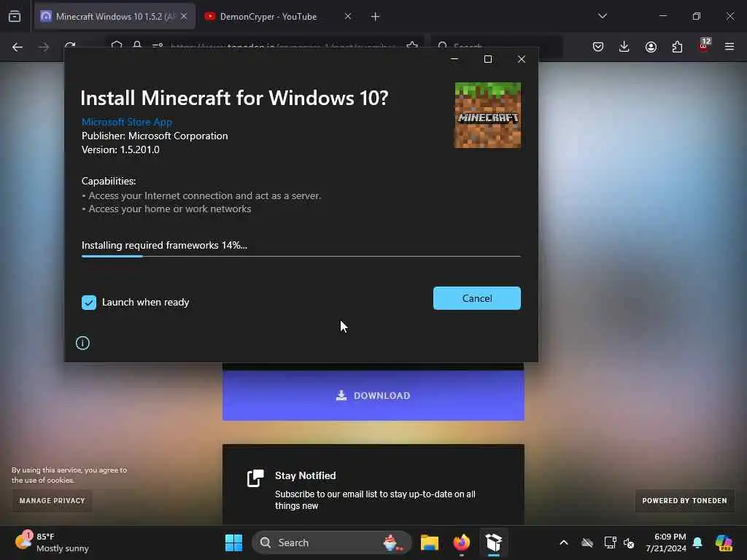The image size is (747, 560).
Task: Click the taskbar Search box
Action: pos(332,542)
